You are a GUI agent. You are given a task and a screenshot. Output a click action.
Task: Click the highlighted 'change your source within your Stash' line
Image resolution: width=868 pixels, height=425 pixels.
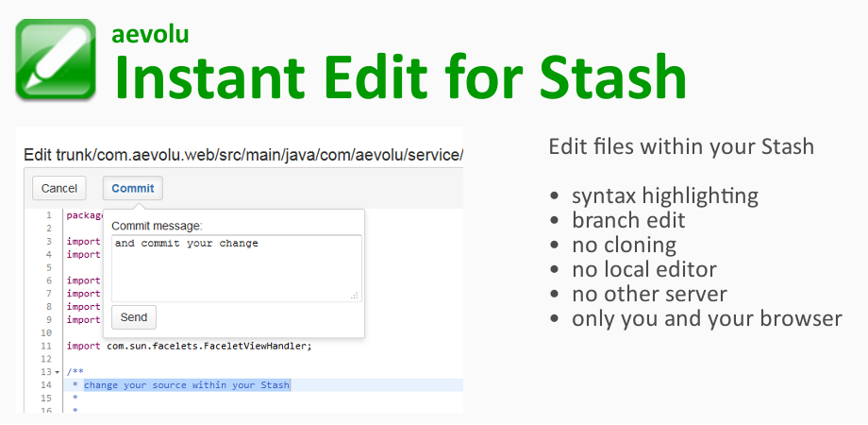click(x=187, y=385)
